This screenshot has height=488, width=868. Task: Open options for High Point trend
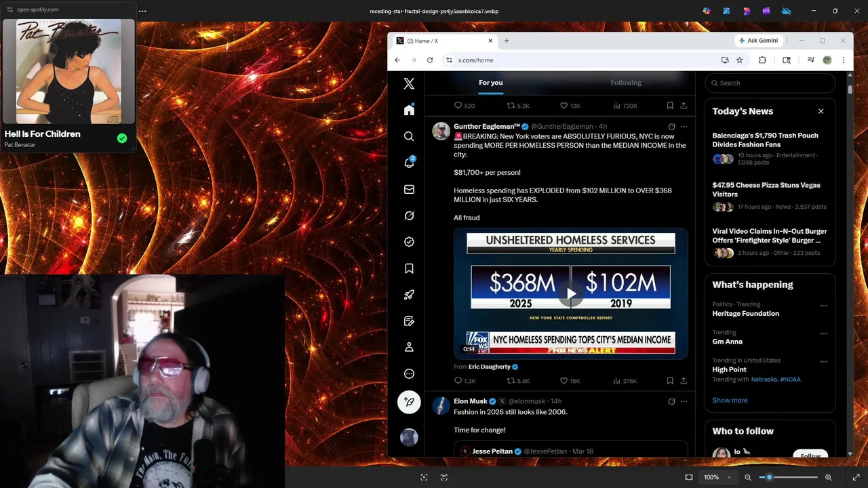point(824,361)
